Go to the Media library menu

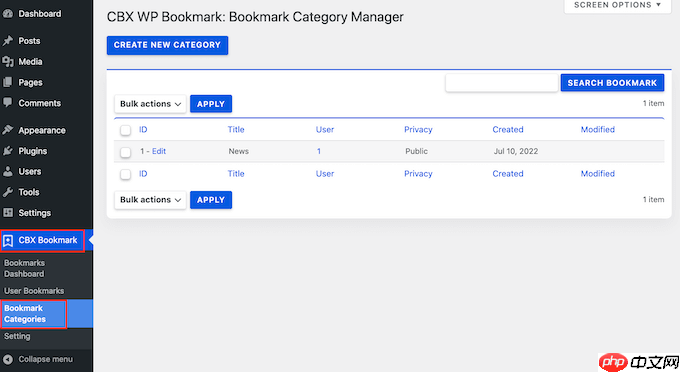pos(30,62)
